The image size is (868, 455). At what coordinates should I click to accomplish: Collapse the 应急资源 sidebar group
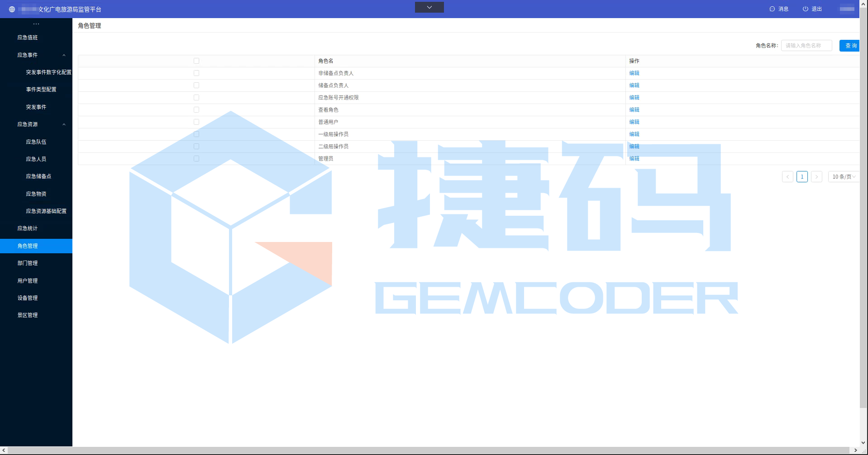tap(64, 124)
